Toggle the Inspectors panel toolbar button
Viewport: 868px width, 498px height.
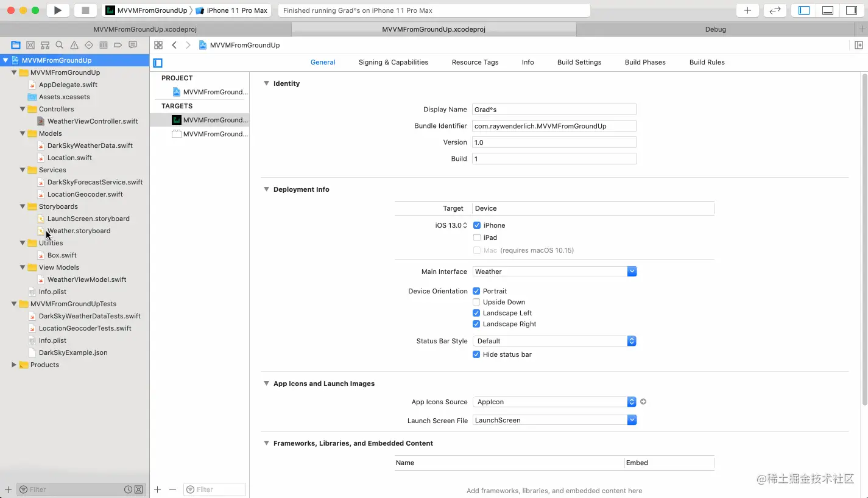[851, 10]
